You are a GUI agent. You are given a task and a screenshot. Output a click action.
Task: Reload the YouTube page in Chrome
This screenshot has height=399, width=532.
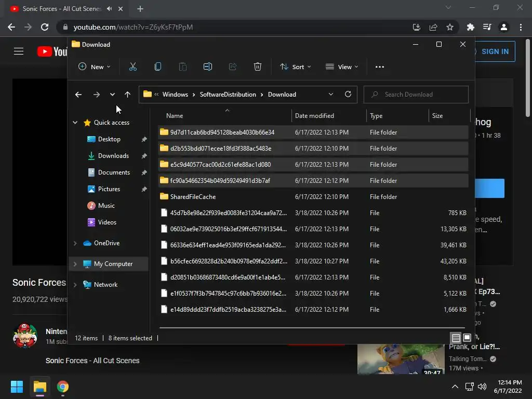(x=45, y=27)
